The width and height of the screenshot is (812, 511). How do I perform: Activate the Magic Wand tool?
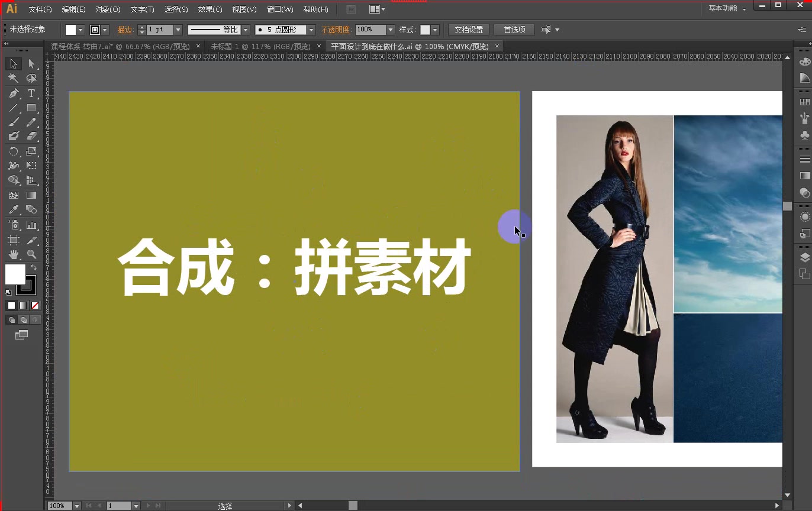point(13,77)
